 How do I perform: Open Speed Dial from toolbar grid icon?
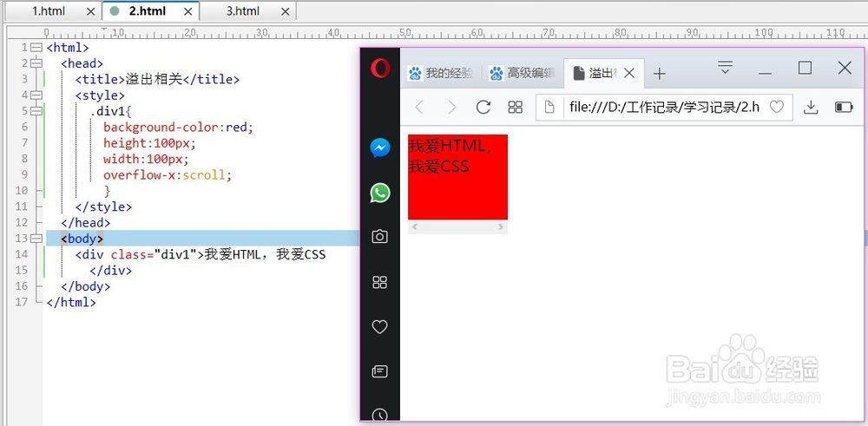tap(516, 107)
